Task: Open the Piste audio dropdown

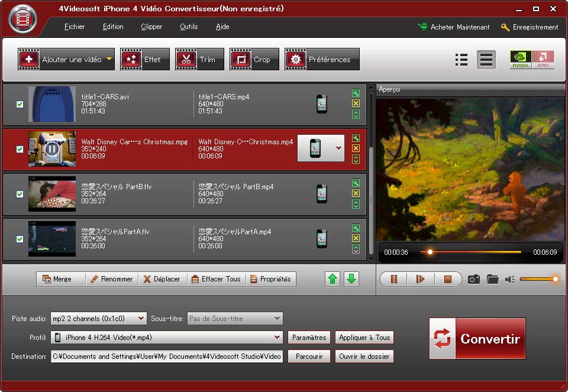Action: coord(141,319)
